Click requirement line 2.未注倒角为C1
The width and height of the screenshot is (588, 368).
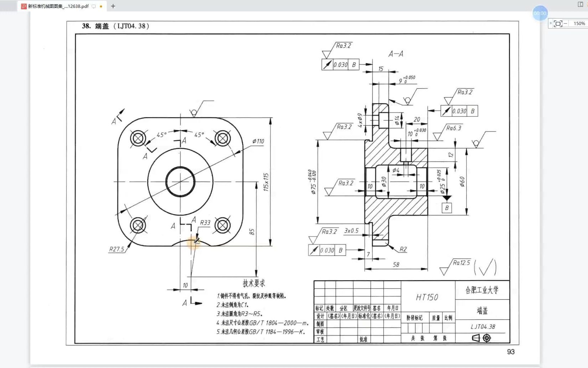tap(233, 305)
